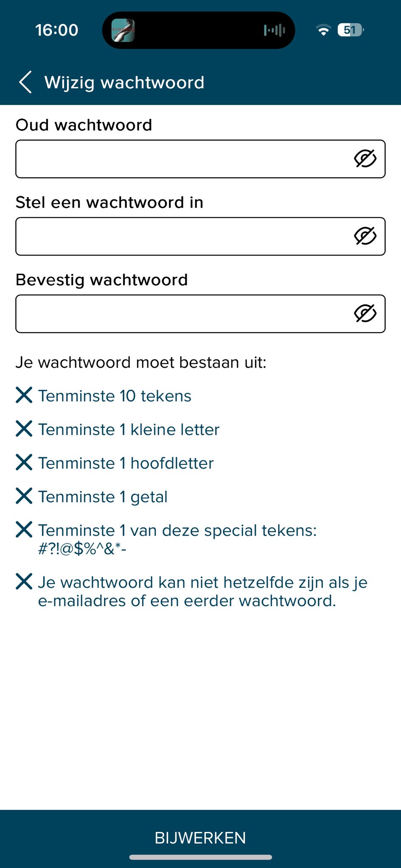Toggle visibility of Stel een wachtwoord in

coord(365,236)
